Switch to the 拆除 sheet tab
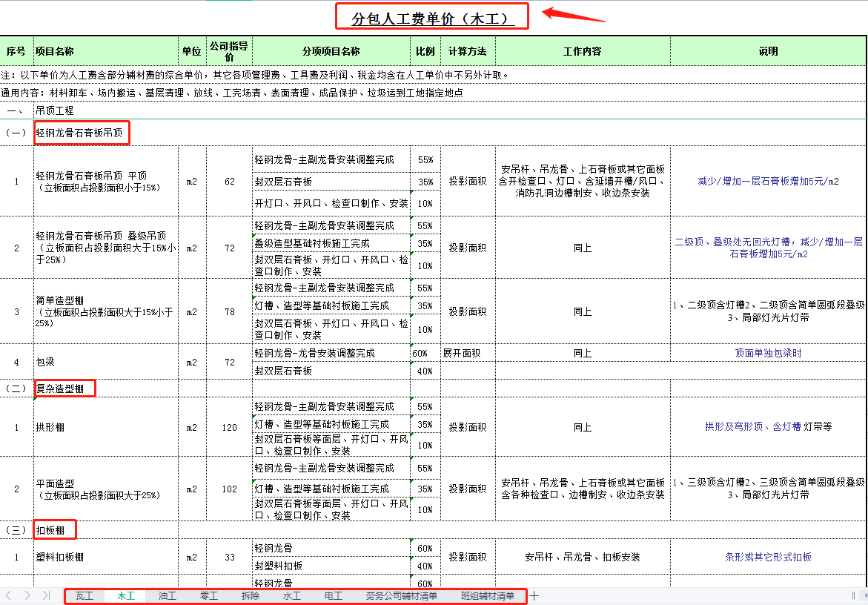This screenshot has width=868, height=605. [x=251, y=596]
